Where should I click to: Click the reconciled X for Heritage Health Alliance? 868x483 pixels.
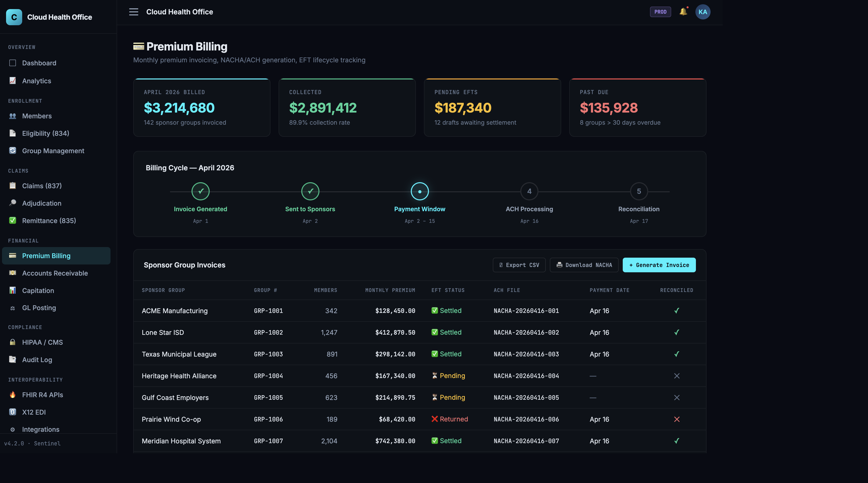[x=676, y=376]
